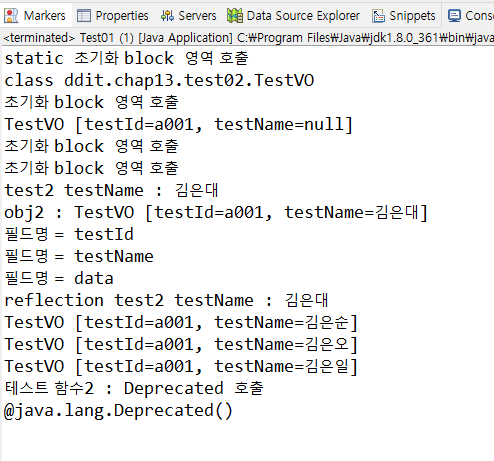Switch to the Properties tab
Image resolution: width=494 pixels, height=461 pixels.
pyautogui.click(x=113, y=15)
